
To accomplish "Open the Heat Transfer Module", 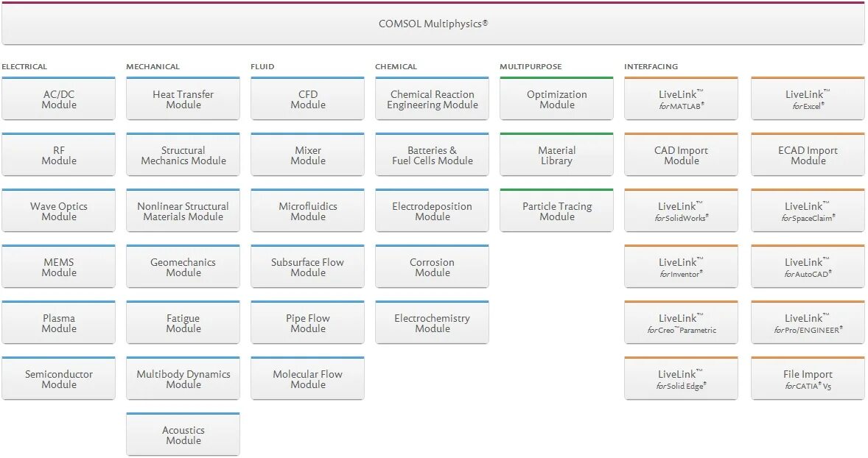I will tap(183, 99).
